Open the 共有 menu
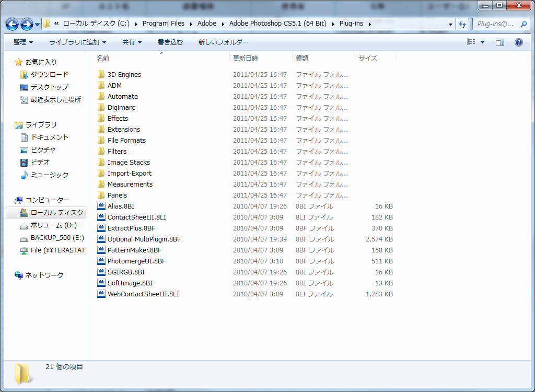The width and height of the screenshot is (535, 392). (x=132, y=42)
